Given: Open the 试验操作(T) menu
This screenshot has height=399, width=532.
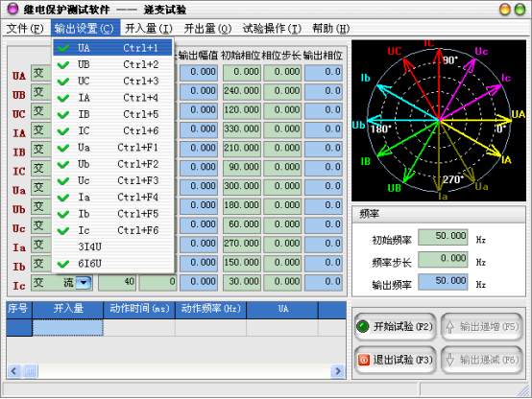Looking at the screenshot, I should pyautogui.click(x=272, y=29).
